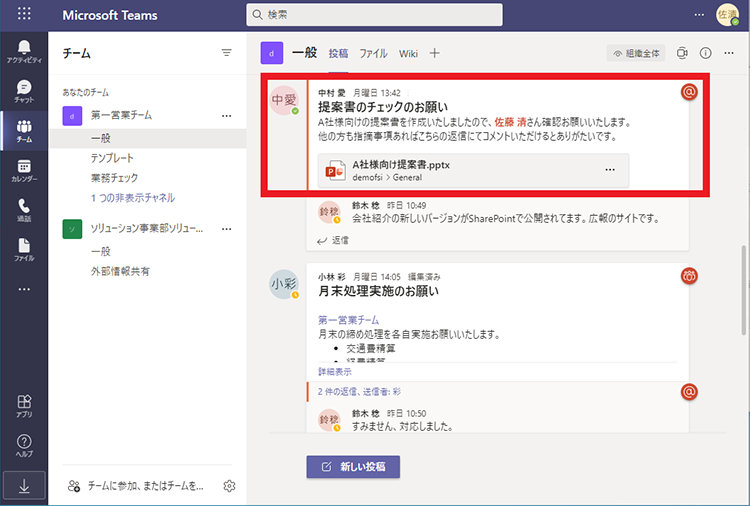Open 2件の返信 replies link
Viewport: 750px width, 506px height.
click(359, 392)
